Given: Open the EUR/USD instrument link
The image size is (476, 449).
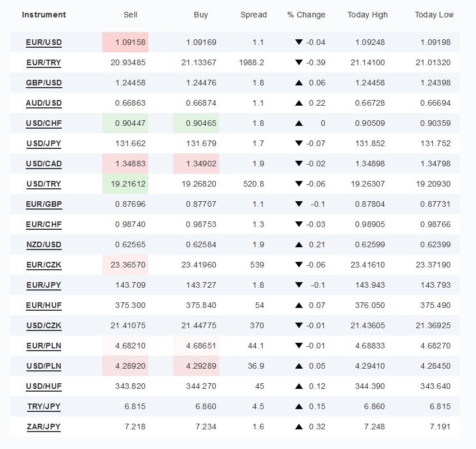Looking at the screenshot, I should tap(44, 42).
